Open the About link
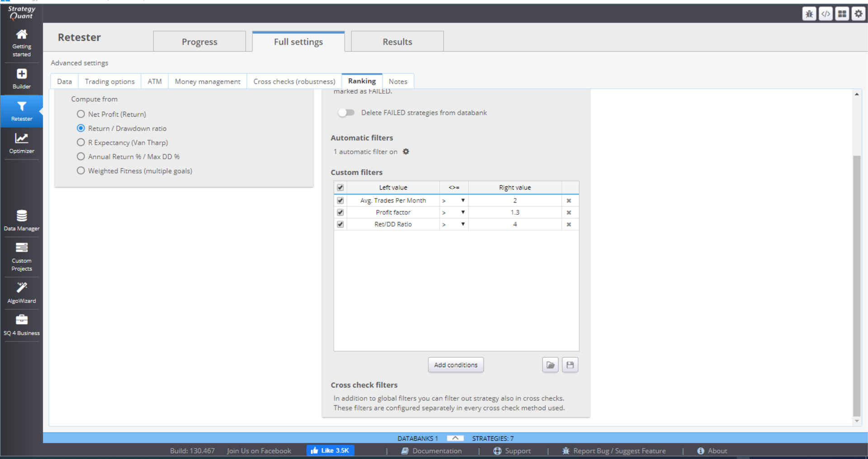The width and height of the screenshot is (868, 459). pyautogui.click(x=712, y=451)
